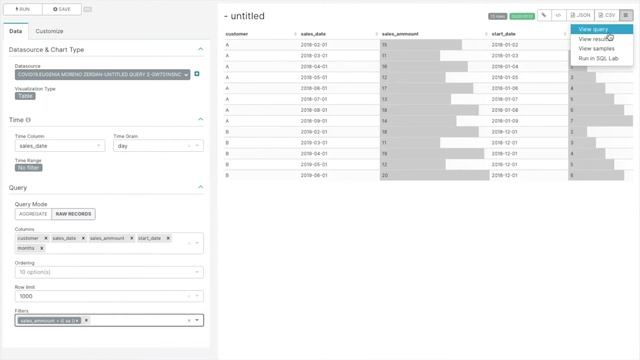This screenshot has width=640, height=360.
Task: Click the Row limit 1000 field
Action: [x=109, y=296]
